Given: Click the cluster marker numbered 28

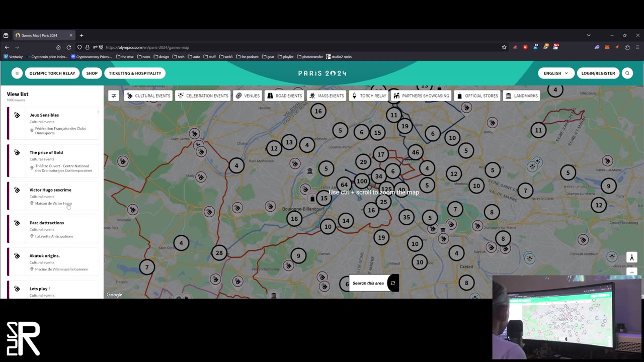Looking at the screenshot, I should [x=219, y=253].
